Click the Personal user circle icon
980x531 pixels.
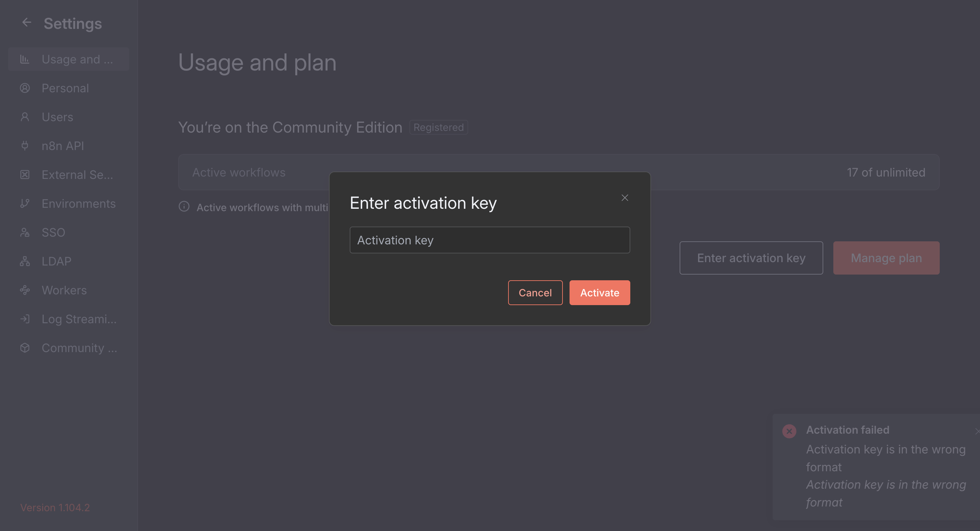[x=25, y=88]
